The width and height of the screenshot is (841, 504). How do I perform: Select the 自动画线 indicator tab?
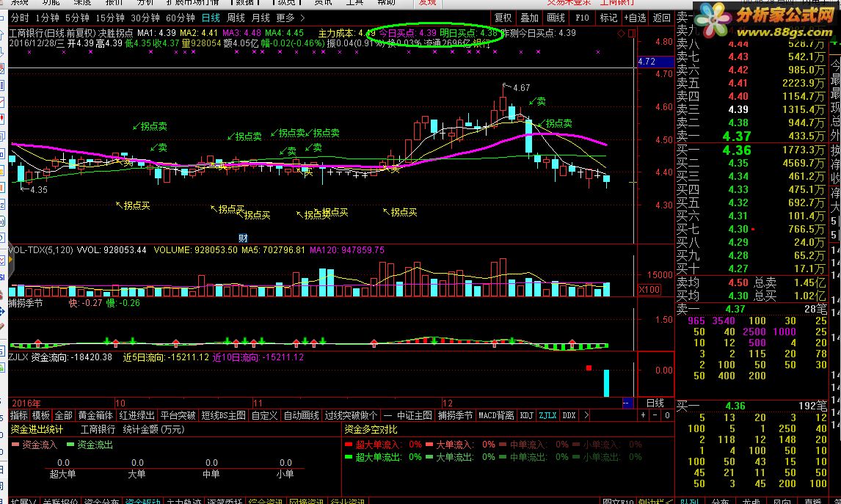coord(301,415)
